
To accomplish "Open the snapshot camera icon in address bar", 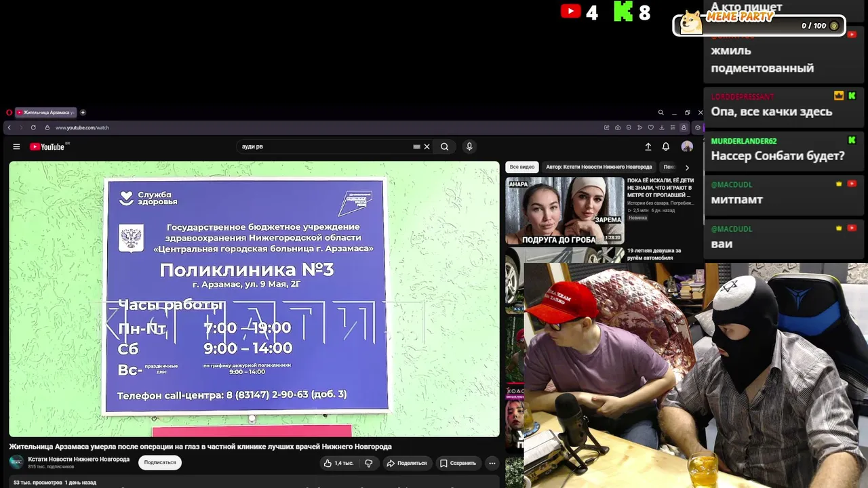I will 618,127.
